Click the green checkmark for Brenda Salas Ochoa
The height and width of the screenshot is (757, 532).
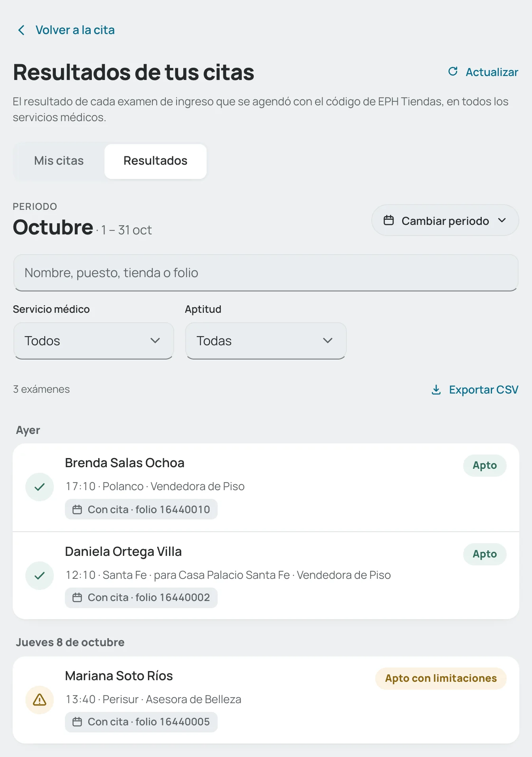pos(40,487)
